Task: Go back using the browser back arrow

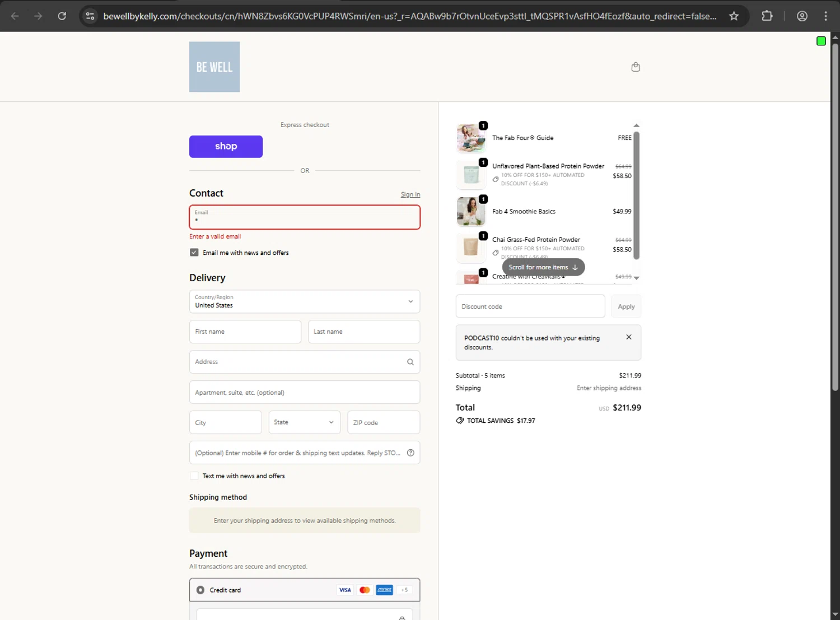Action: 15,16
